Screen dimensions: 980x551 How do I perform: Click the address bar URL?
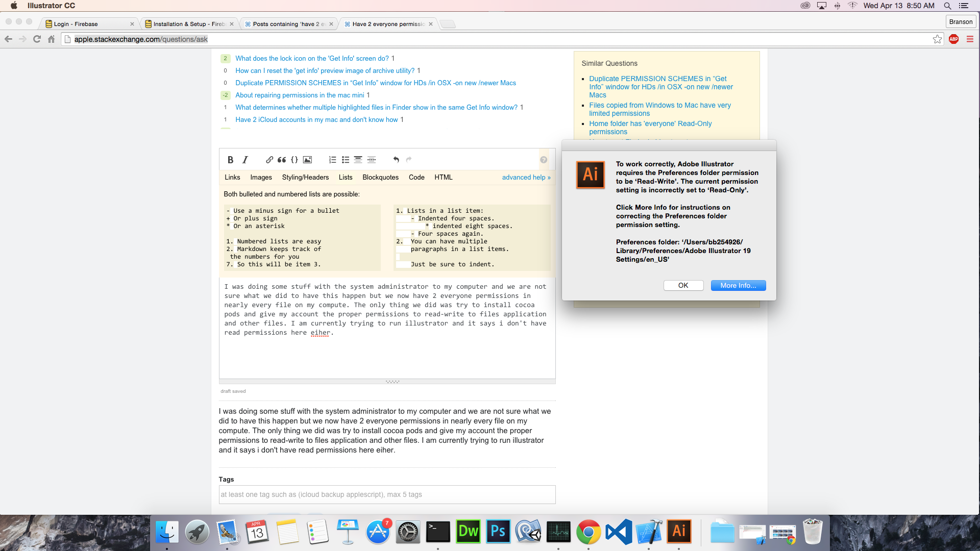[x=141, y=39]
